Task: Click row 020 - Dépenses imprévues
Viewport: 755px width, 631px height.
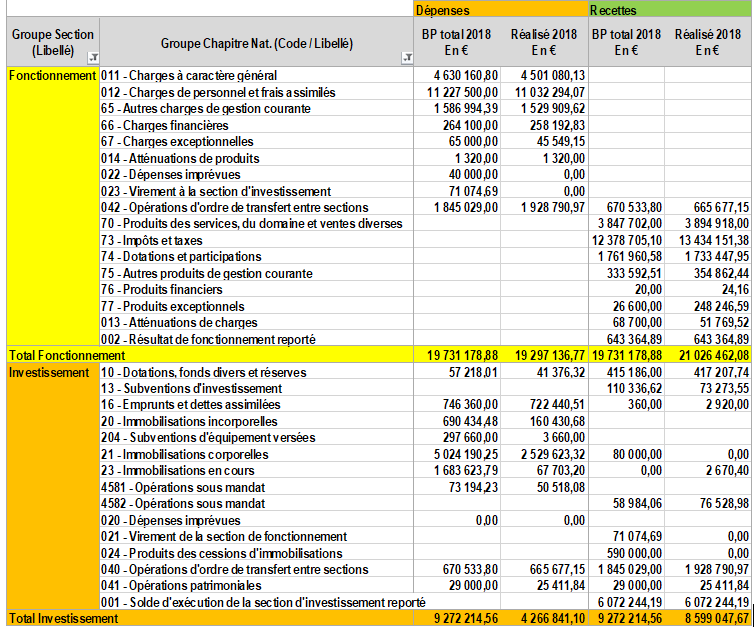Action: coord(170,520)
